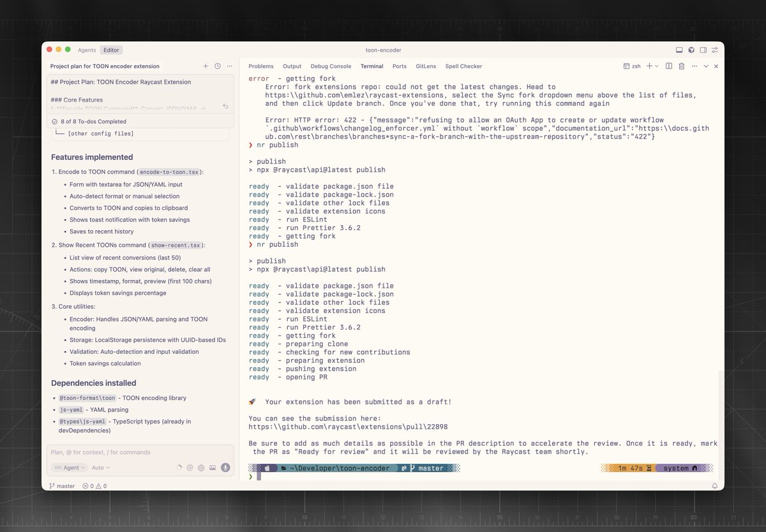Screen dimensions: 766x532
Task: Expand the 8 of 8 To-dos Completed section
Action: 140,121
